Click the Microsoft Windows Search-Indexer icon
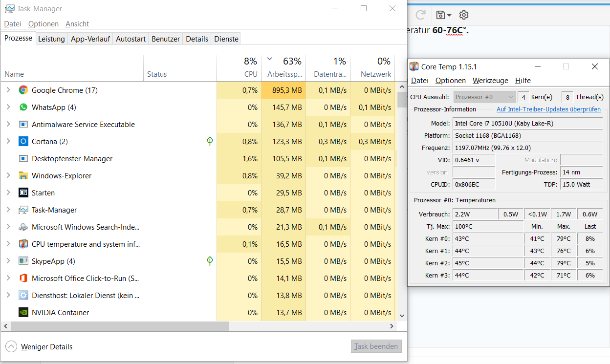The image size is (610, 364). tap(23, 227)
